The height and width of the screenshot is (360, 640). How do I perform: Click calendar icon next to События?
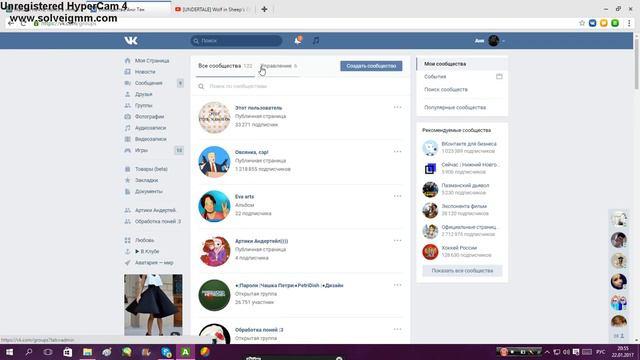coord(499,76)
